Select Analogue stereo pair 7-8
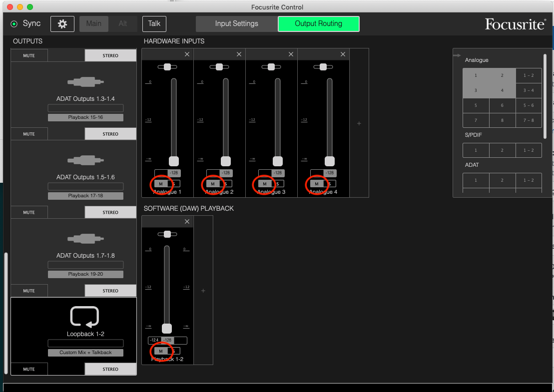The width and height of the screenshot is (554, 392). [529, 120]
